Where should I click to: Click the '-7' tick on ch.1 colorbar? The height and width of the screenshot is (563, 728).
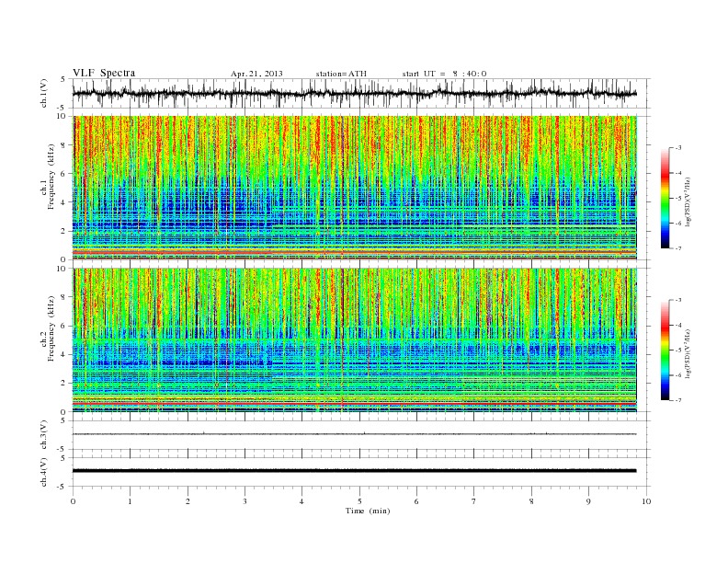(678, 248)
